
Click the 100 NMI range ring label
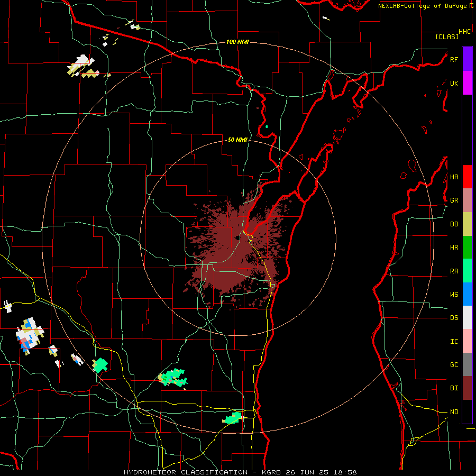pos(237,42)
